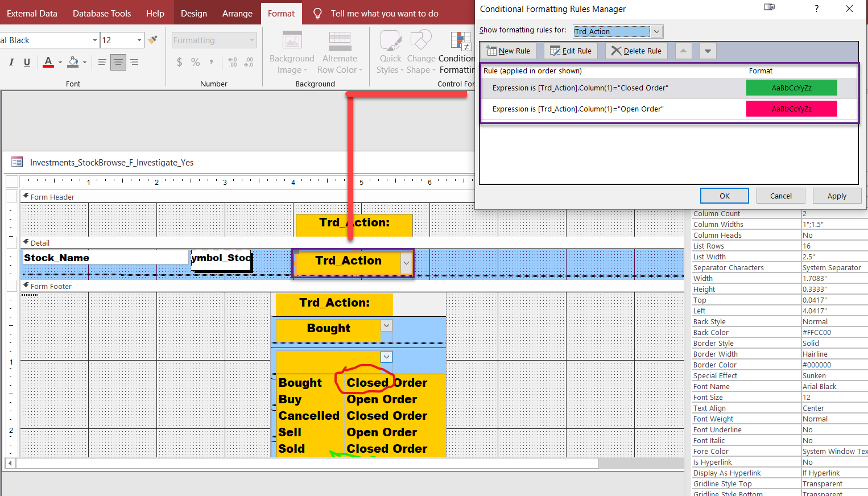Move the selected rule down
868x496 pixels.
click(x=708, y=51)
